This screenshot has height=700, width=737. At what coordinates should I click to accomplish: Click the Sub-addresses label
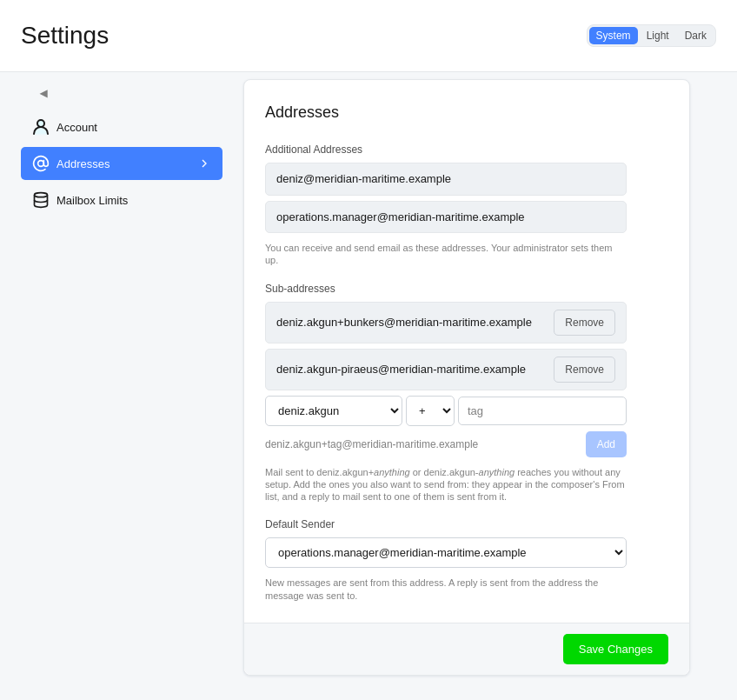[x=300, y=289]
